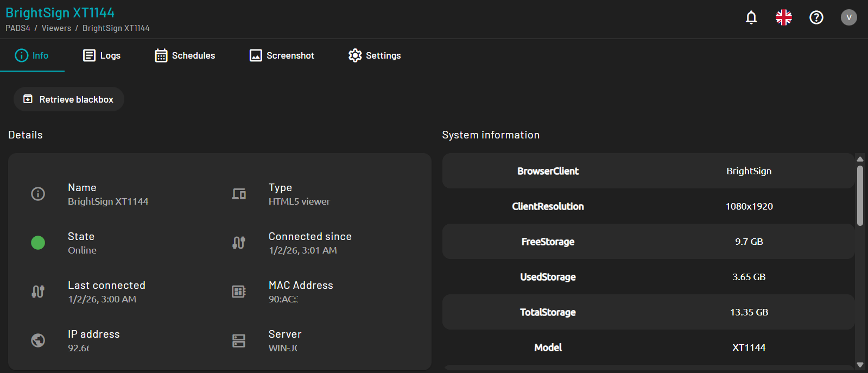Select the BrightSign XT1144 page title
The width and height of the screenshot is (868, 373).
click(60, 12)
